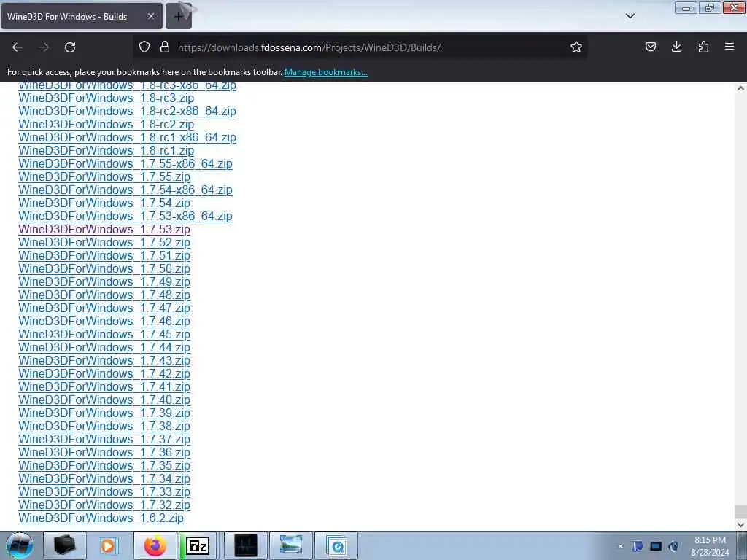Open the extensions puzzle icon
747x560 pixels.
click(x=703, y=47)
